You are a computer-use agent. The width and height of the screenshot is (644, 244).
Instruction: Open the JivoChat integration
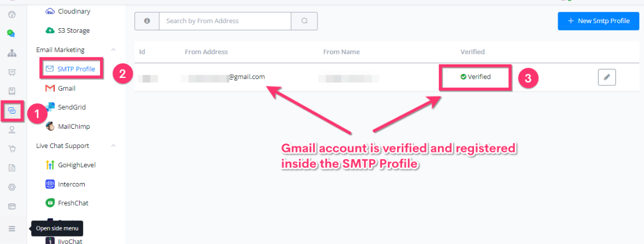click(x=66, y=241)
